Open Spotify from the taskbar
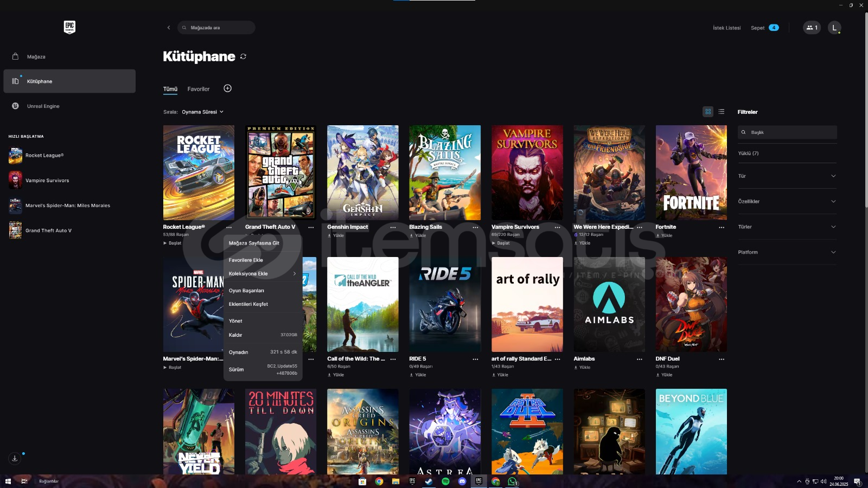Viewport: 868px width, 488px height. 445,481
